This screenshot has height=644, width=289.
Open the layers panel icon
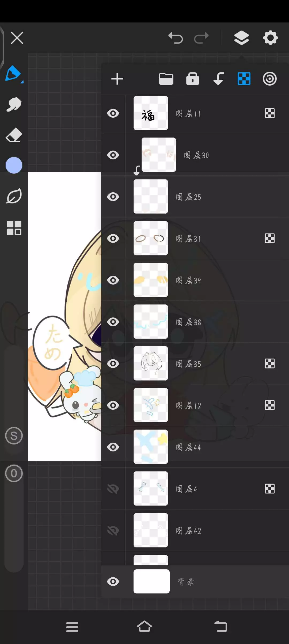click(x=241, y=38)
